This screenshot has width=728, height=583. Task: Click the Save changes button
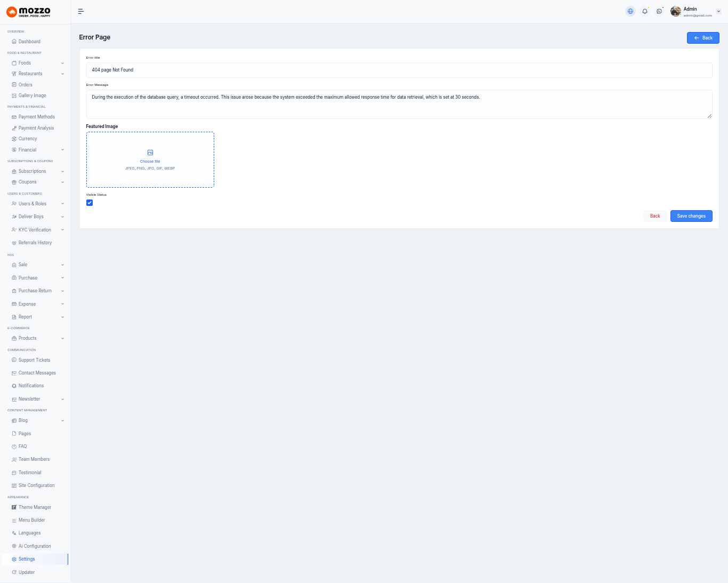point(691,216)
